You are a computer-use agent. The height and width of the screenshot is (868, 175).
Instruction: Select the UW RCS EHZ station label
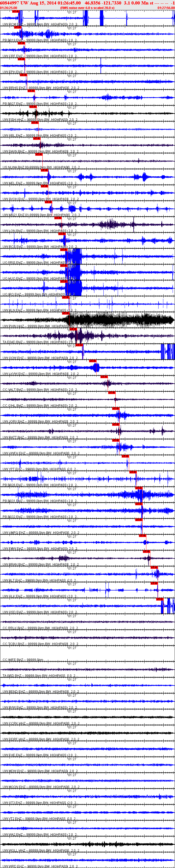pyautogui.click(x=40, y=247)
